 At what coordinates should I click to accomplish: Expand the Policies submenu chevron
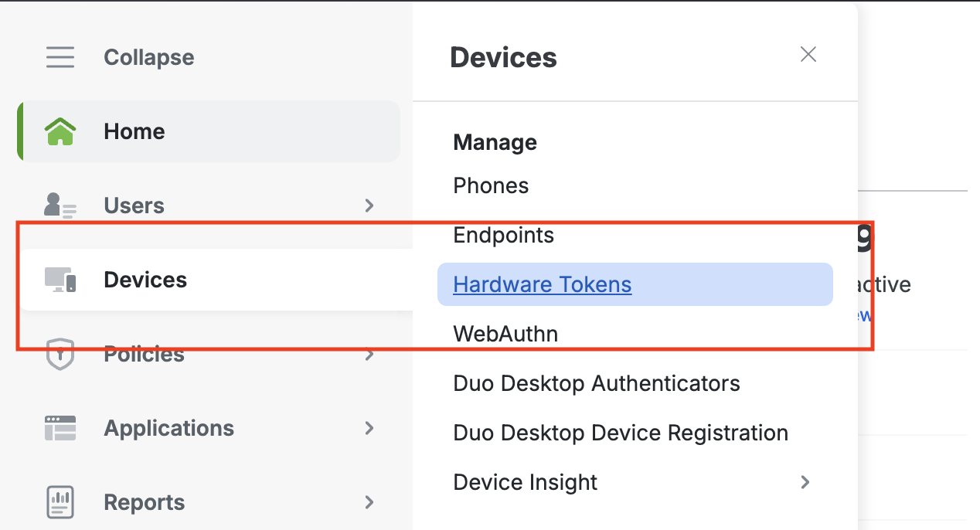click(x=369, y=355)
